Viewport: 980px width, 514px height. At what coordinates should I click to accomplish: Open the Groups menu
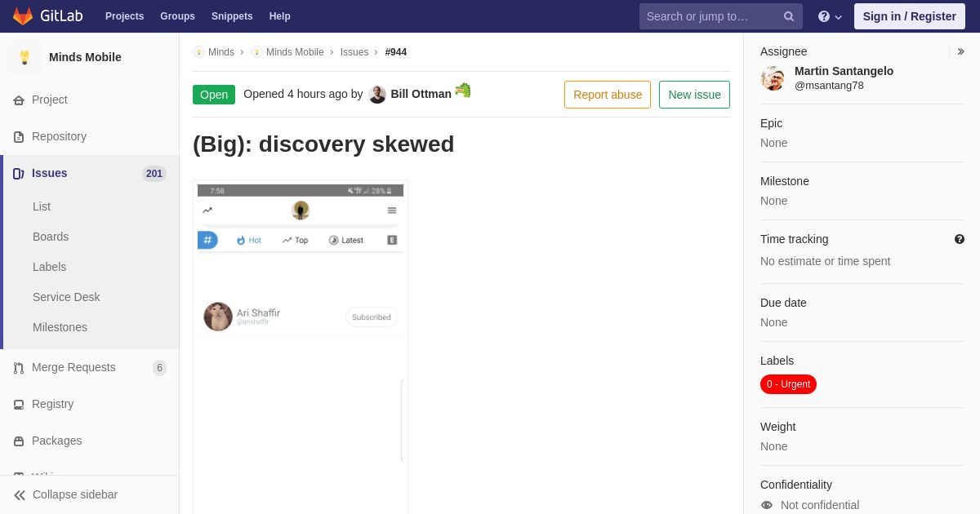pos(177,16)
